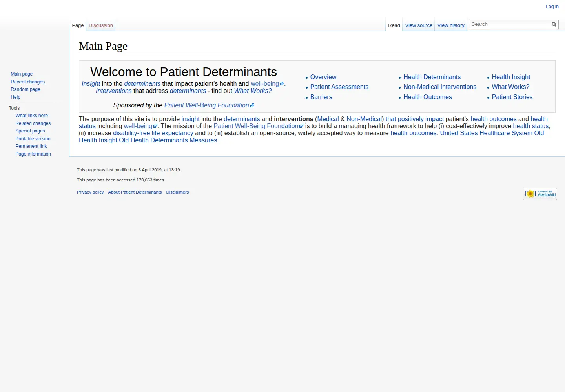Click Medical link in paragraph

(x=328, y=119)
